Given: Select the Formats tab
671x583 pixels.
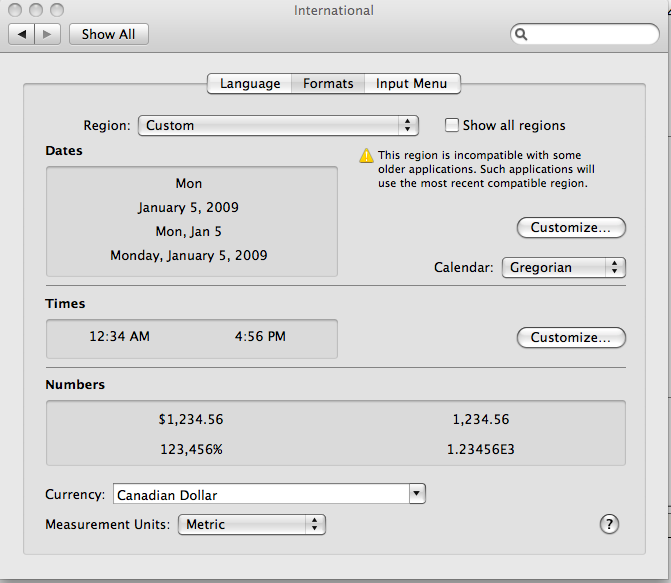Looking at the screenshot, I should click(x=328, y=83).
